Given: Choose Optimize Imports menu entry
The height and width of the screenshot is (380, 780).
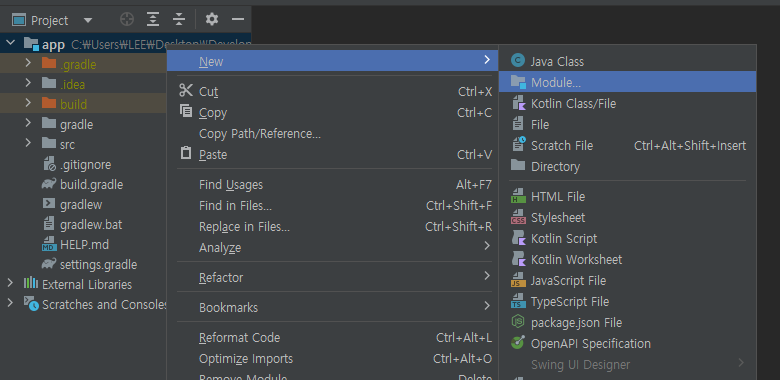Looking at the screenshot, I should (333, 358).
